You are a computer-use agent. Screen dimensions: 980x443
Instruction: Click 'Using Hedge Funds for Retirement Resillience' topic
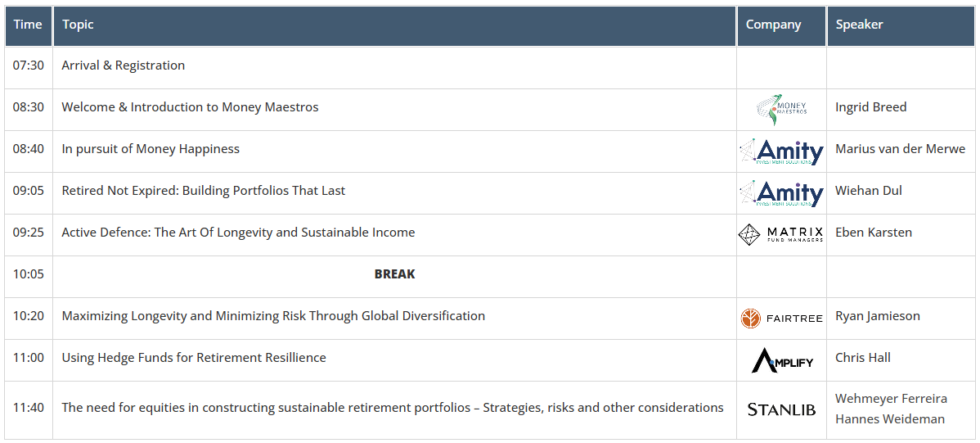coord(194,358)
